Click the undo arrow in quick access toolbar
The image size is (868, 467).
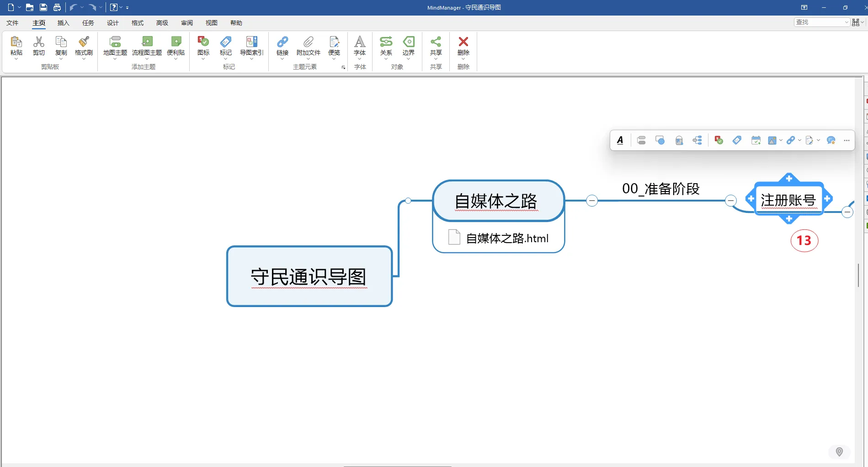coord(73,7)
